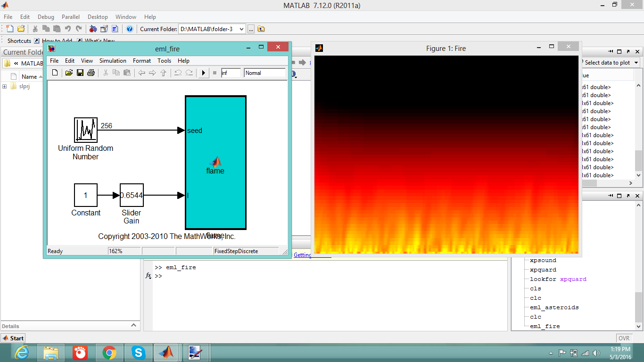Start the simulation with play button
Image resolution: width=644 pixels, height=362 pixels.
coord(204,73)
